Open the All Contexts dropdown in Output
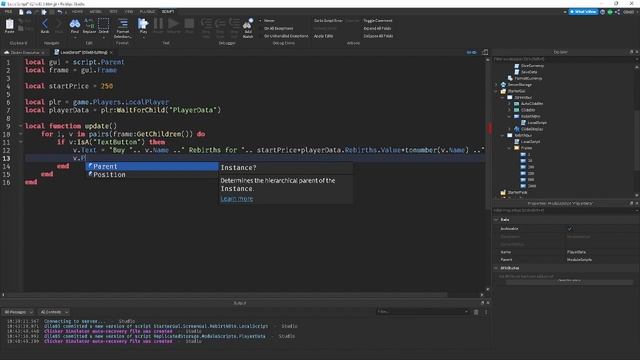Screen dimensions: 640x360 pyautogui.click(x=53, y=312)
